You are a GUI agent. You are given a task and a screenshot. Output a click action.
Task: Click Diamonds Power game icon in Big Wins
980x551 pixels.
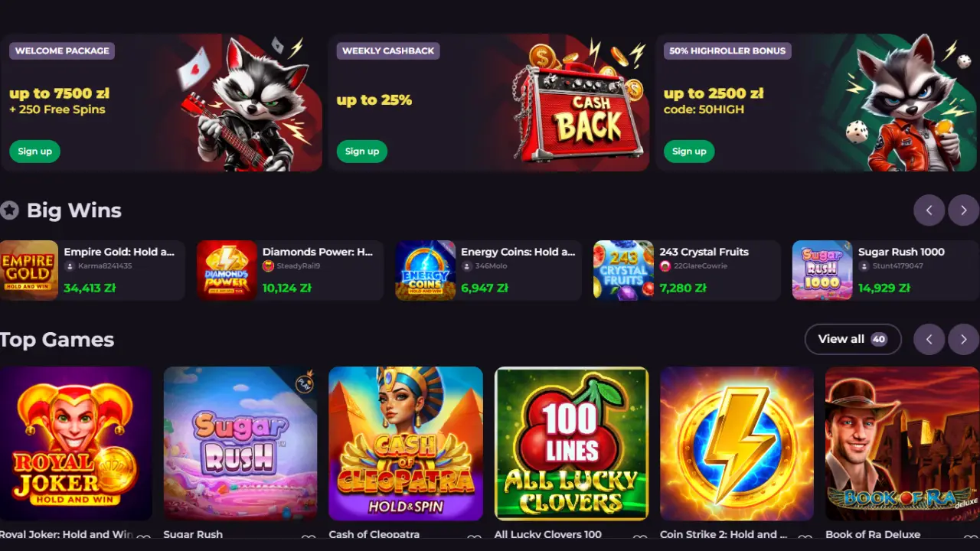pos(227,270)
